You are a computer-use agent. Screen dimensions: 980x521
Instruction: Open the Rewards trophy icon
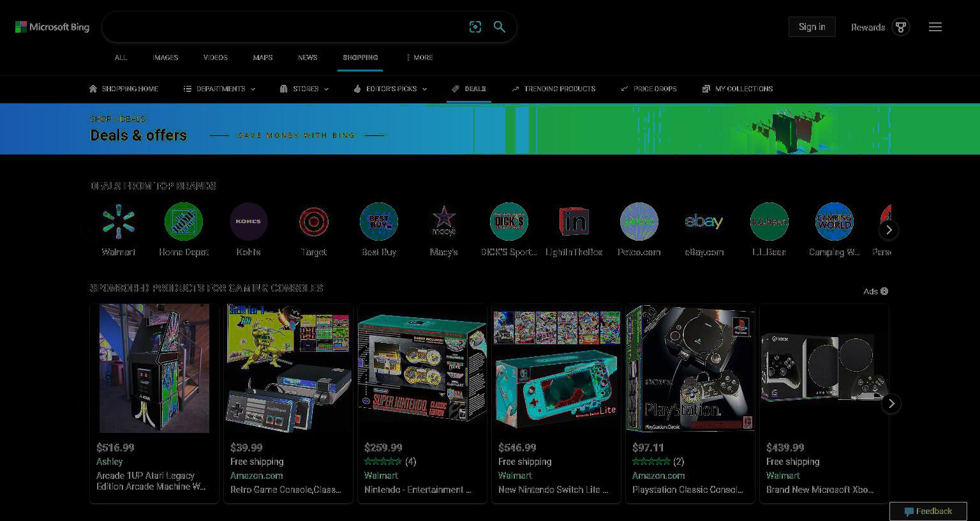click(x=901, y=27)
